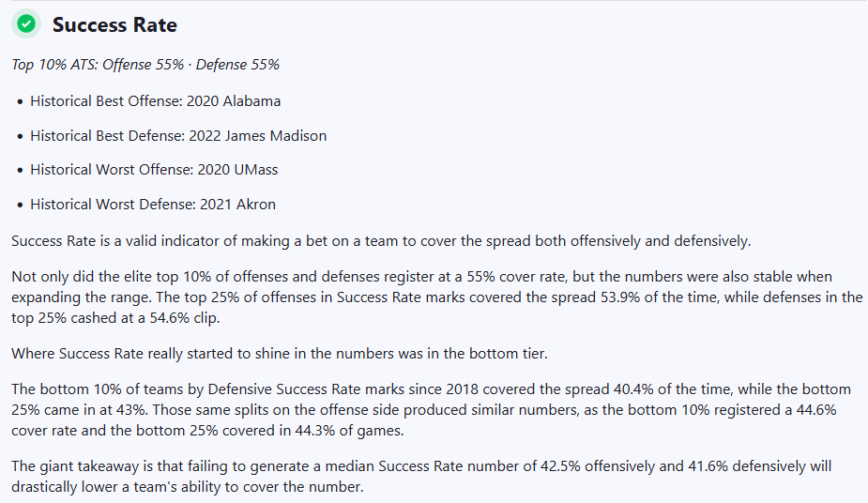The image size is (868, 503).
Task: Click the paragraph starting "The giant takeaway"
Action: [x=422, y=476]
